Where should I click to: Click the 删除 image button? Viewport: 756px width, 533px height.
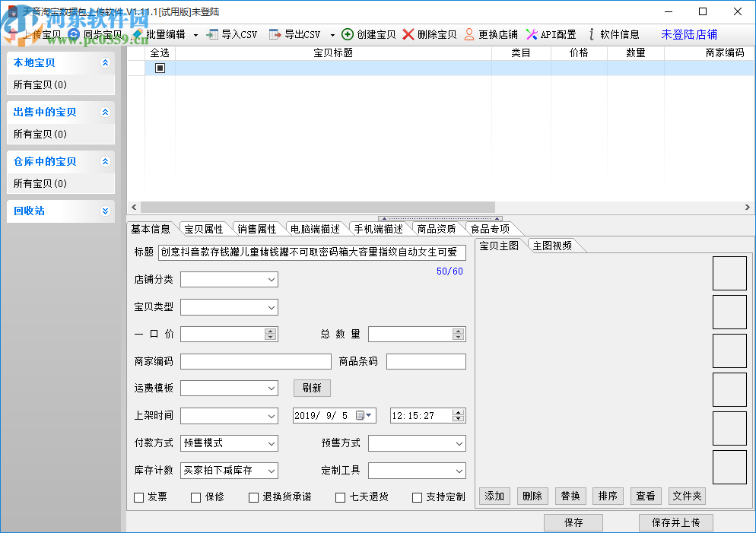click(x=532, y=496)
